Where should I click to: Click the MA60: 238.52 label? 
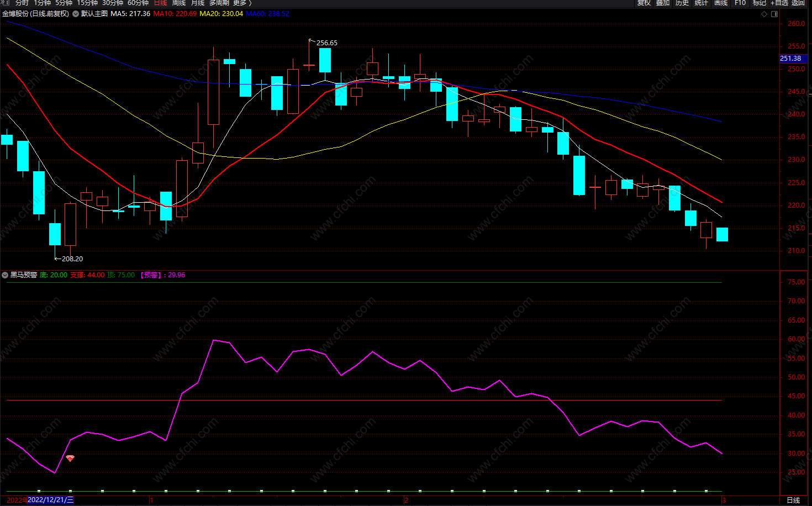coord(267,14)
